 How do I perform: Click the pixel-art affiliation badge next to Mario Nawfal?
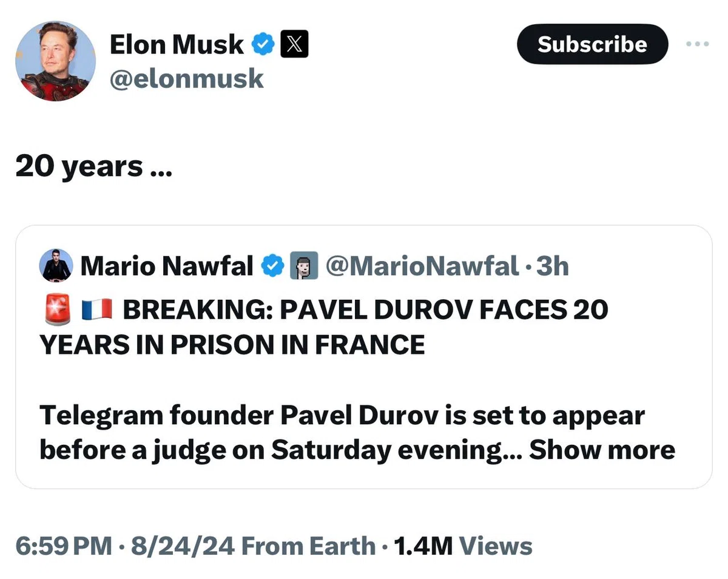pos(305,266)
